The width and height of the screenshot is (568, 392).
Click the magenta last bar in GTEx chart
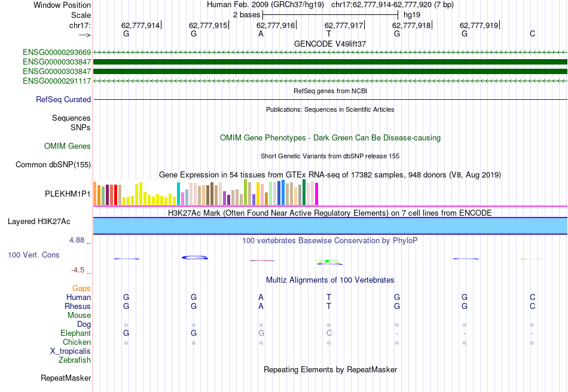[x=317, y=194]
